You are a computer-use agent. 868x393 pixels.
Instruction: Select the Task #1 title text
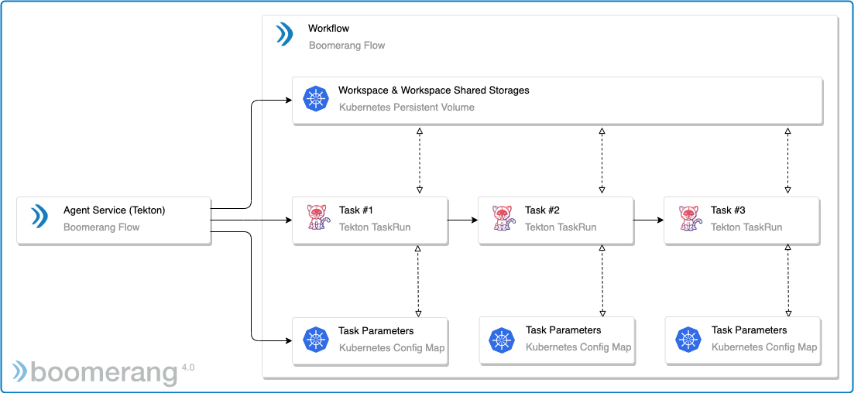[x=356, y=210]
